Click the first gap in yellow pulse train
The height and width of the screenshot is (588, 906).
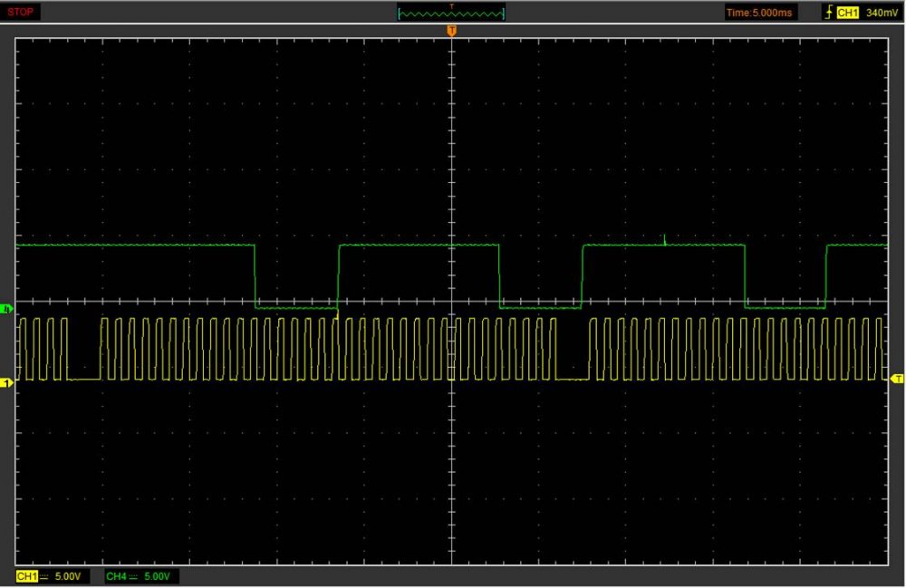(x=83, y=379)
